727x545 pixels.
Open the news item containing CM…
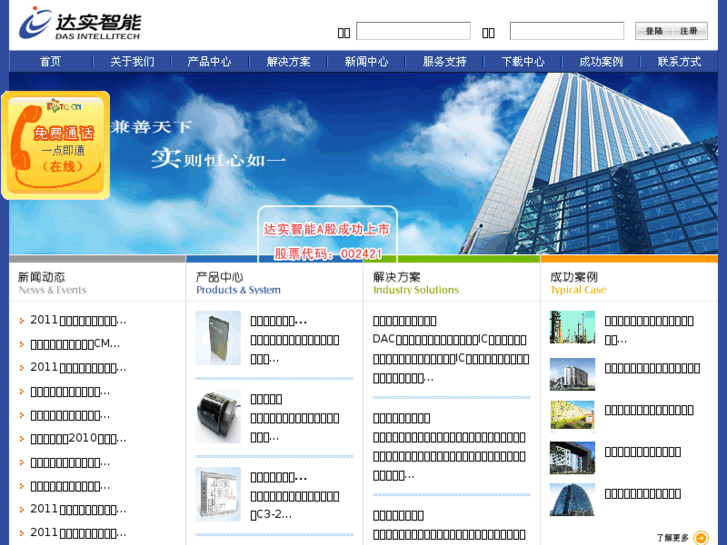point(75,344)
